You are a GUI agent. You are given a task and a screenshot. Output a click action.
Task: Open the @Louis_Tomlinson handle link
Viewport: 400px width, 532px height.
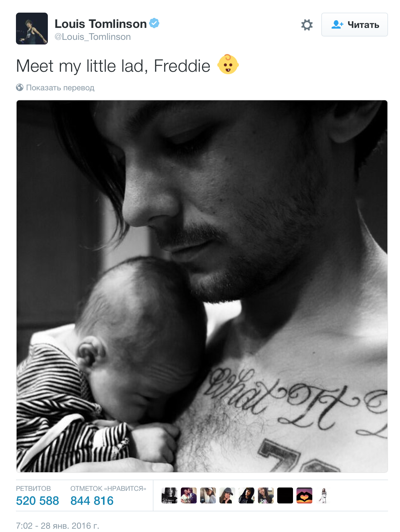coord(93,37)
